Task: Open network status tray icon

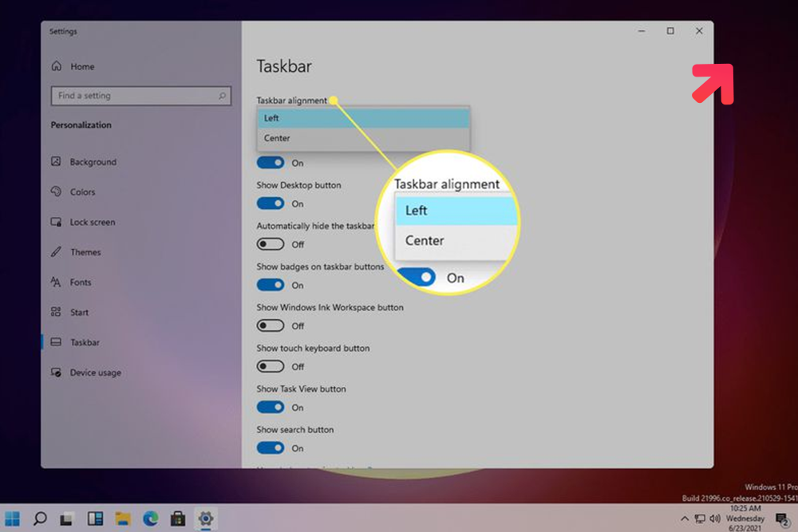Action: pos(701,518)
